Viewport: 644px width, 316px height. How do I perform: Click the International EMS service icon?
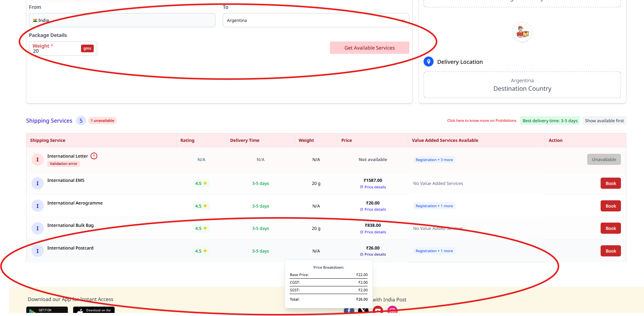(37, 183)
